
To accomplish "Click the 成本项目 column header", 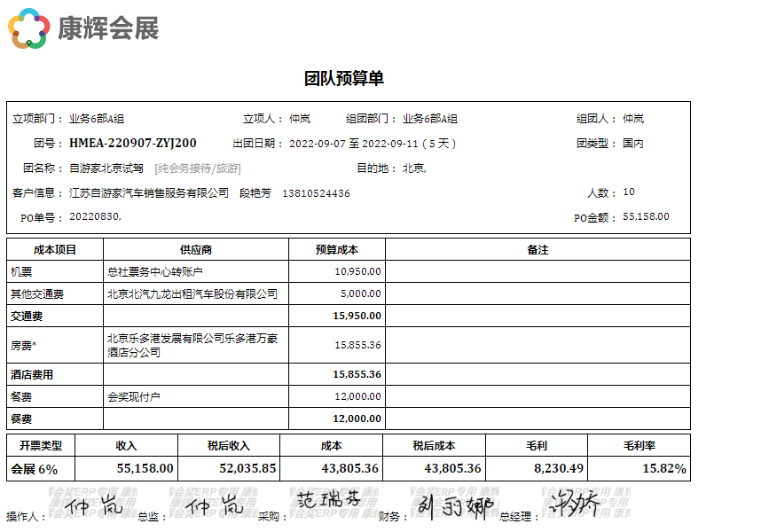I will 55,250.
